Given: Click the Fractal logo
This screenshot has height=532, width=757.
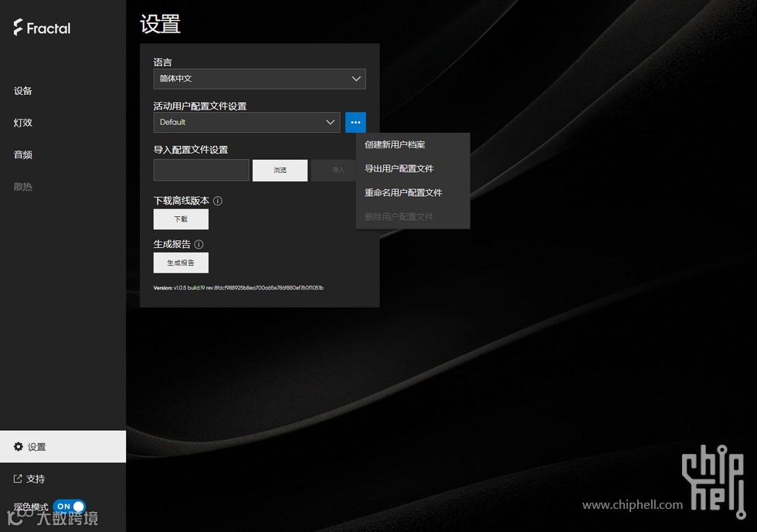Looking at the screenshot, I should click(x=42, y=28).
